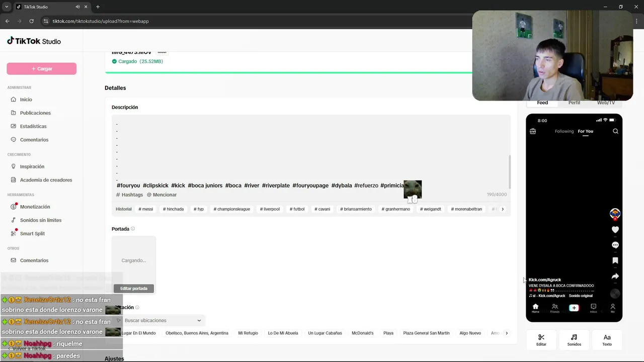Reload the page in browser

coord(31,21)
